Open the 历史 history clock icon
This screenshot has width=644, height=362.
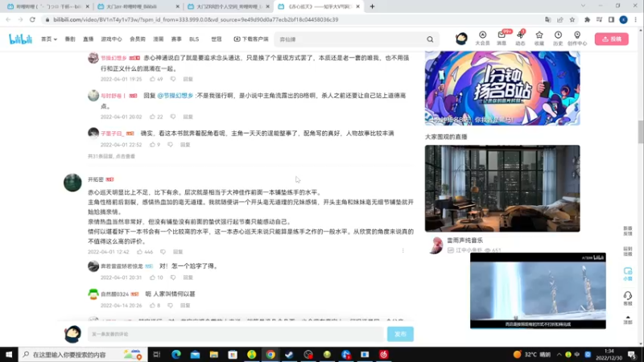558,38
